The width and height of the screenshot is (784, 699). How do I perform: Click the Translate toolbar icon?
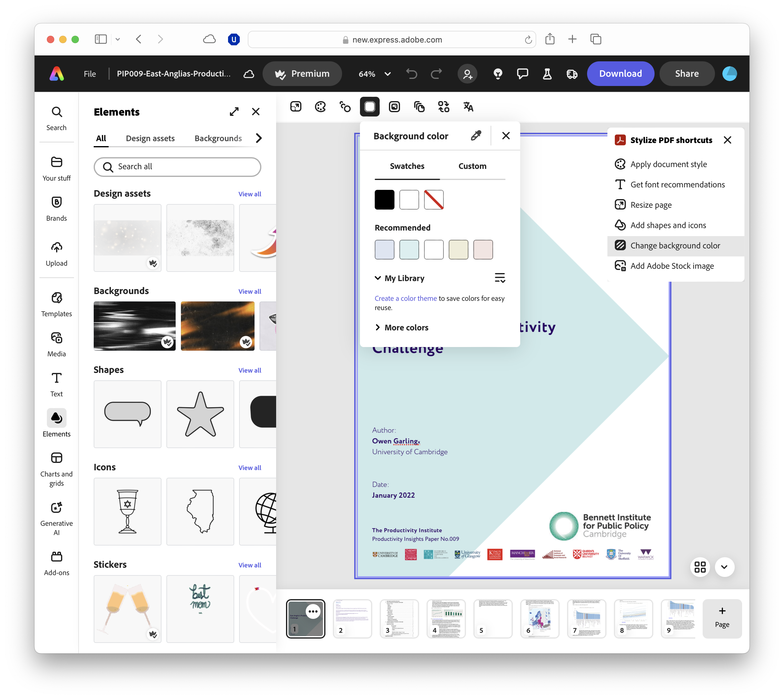(x=468, y=107)
